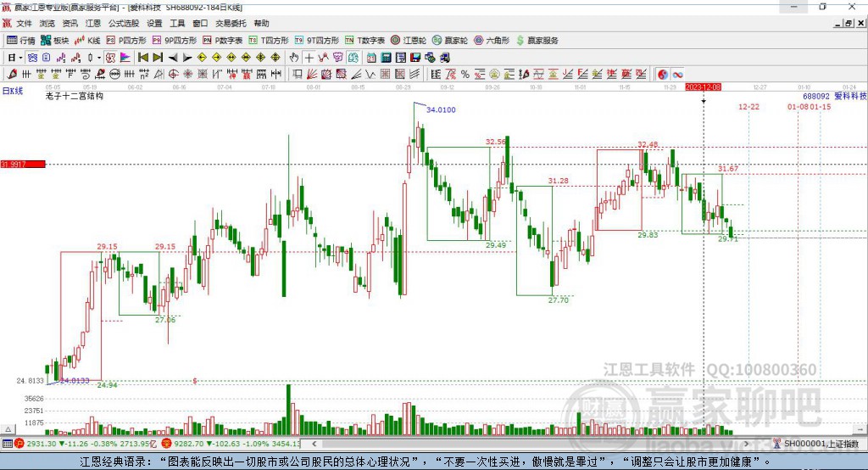868x470 pixels.
Task: Open the T数字表 tool
Action: [364, 41]
